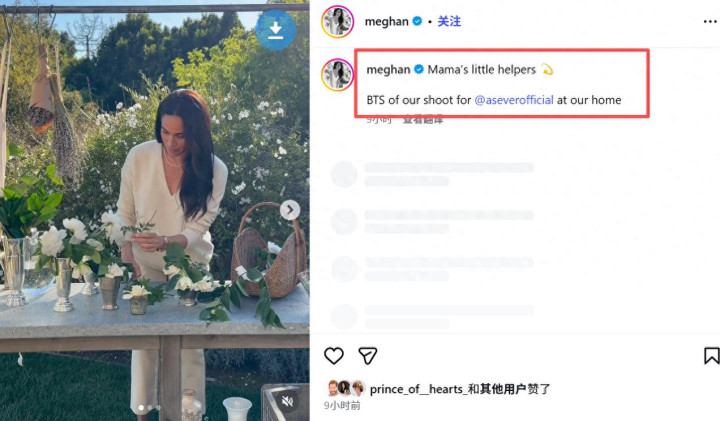Open prince_of__hearts_ liker profile

click(416, 389)
